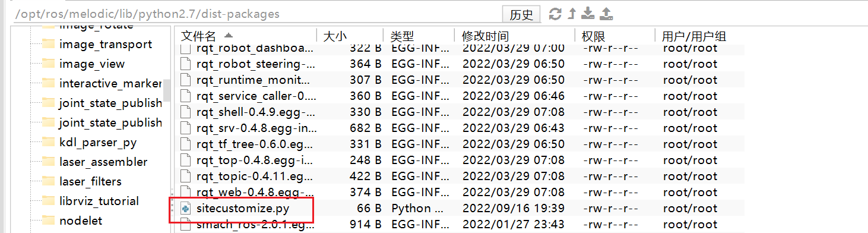Image resolution: width=868 pixels, height=233 pixels.
Task: Click file icon beside rqt_shell-0.4.9 entry
Action: click(x=186, y=112)
